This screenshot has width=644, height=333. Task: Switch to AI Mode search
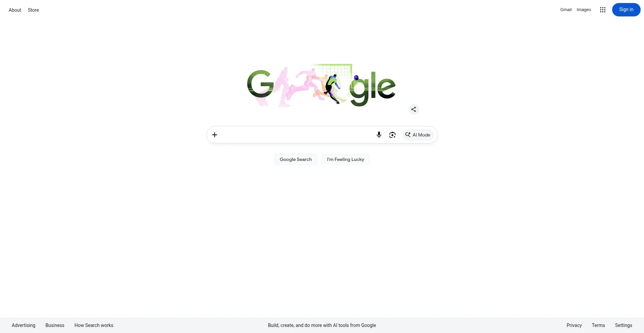pos(418,135)
